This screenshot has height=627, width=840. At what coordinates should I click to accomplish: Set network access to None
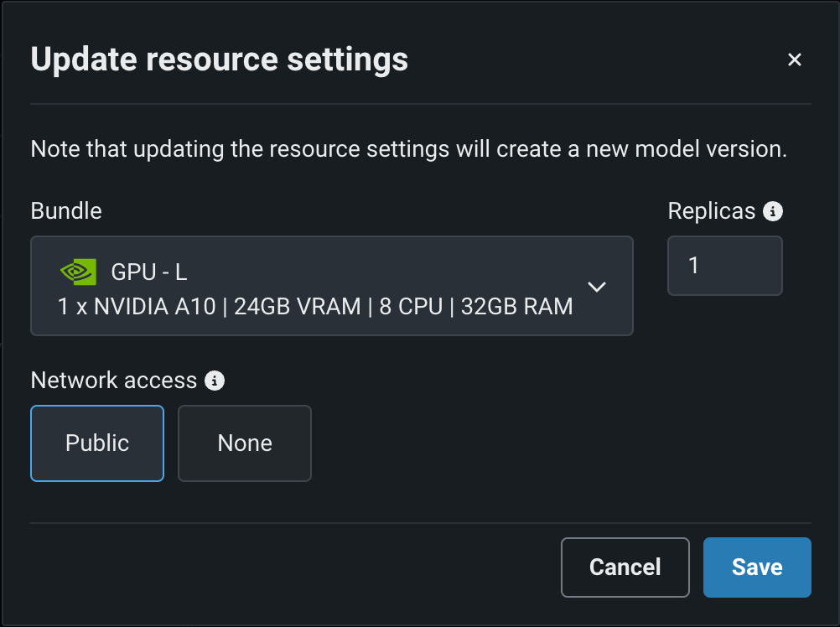[x=245, y=443]
